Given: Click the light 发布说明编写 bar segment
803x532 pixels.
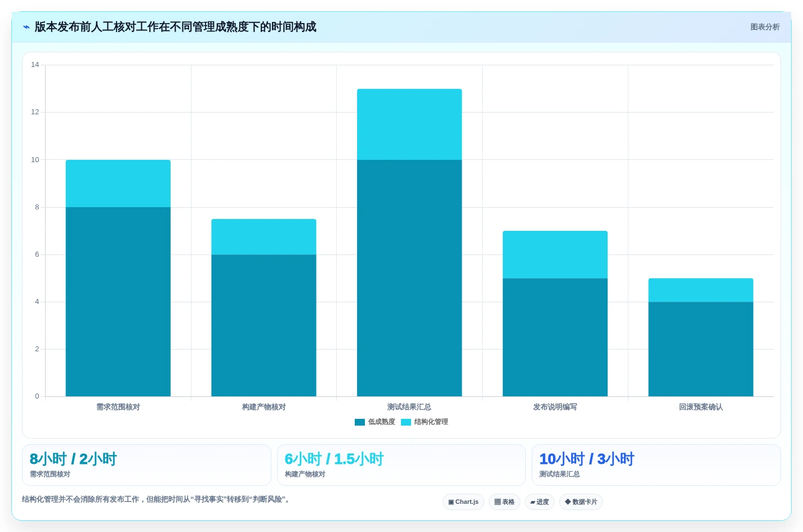Looking at the screenshot, I should point(555,254).
